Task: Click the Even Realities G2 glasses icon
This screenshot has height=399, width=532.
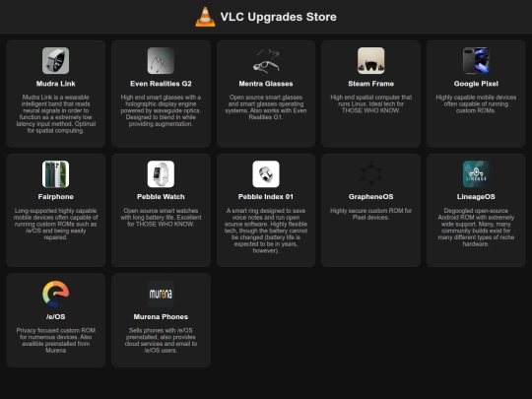Action: pos(161,61)
